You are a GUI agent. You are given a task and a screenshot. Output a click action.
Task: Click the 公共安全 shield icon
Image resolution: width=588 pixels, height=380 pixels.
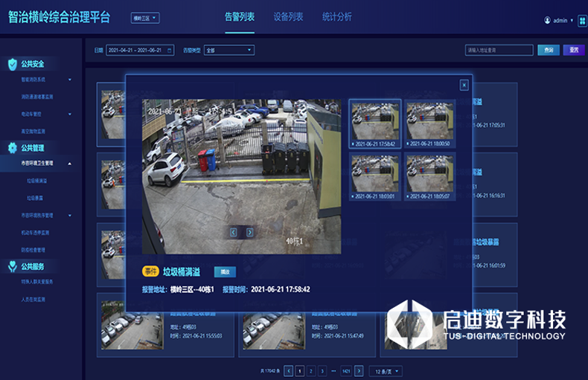[13, 65]
